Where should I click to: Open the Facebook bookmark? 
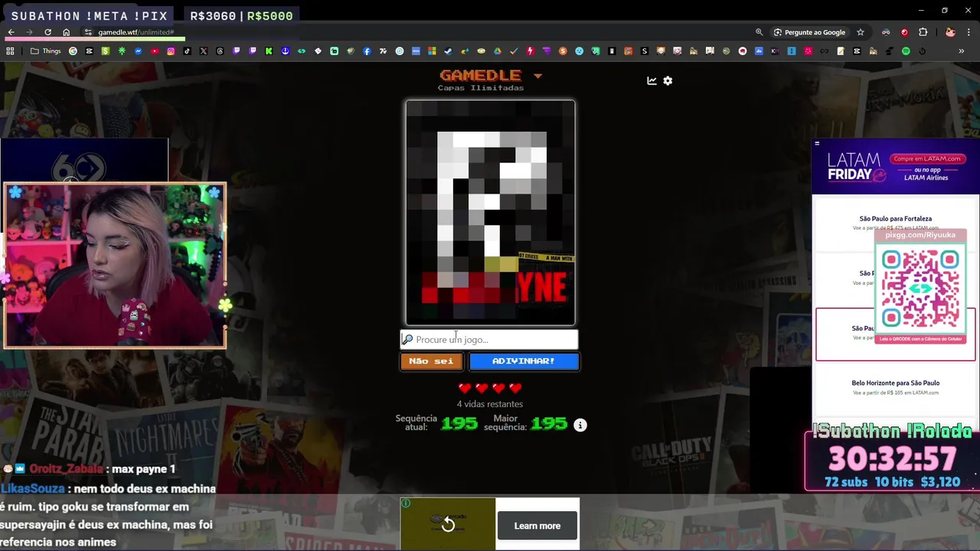click(367, 51)
